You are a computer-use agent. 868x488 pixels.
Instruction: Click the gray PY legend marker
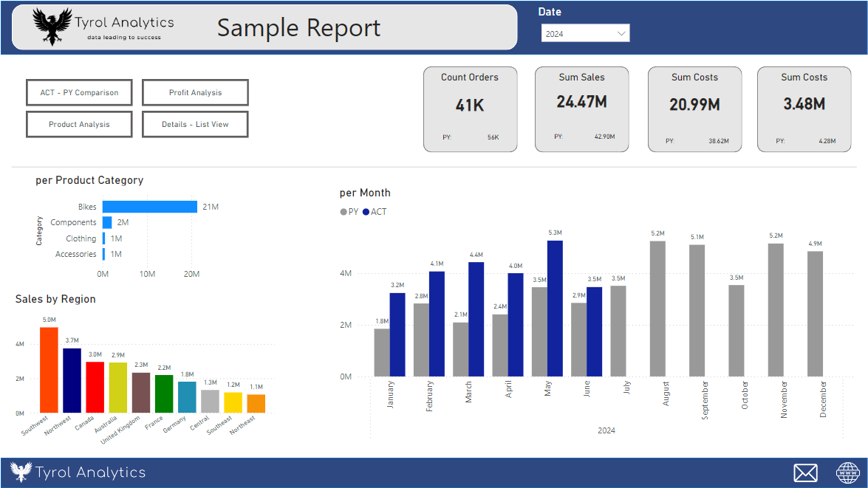tap(344, 212)
